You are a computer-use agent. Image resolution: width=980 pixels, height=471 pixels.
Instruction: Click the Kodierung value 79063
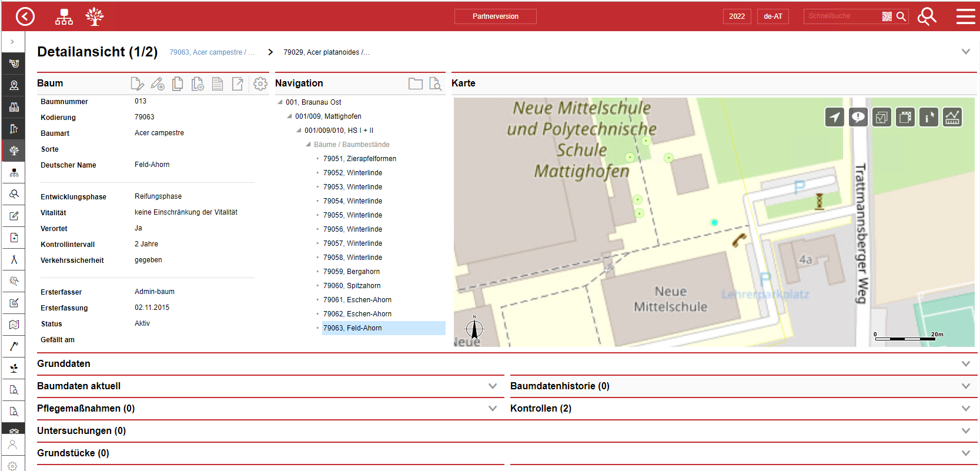[145, 117]
